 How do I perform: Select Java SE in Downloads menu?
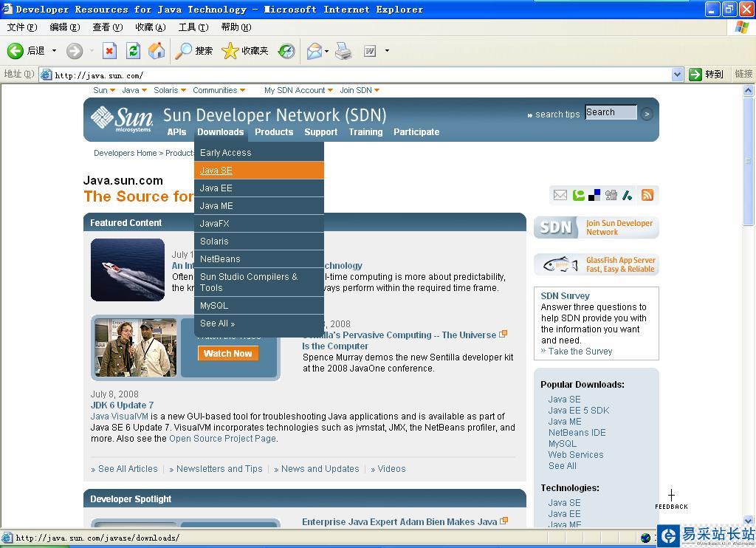tap(259, 171)
